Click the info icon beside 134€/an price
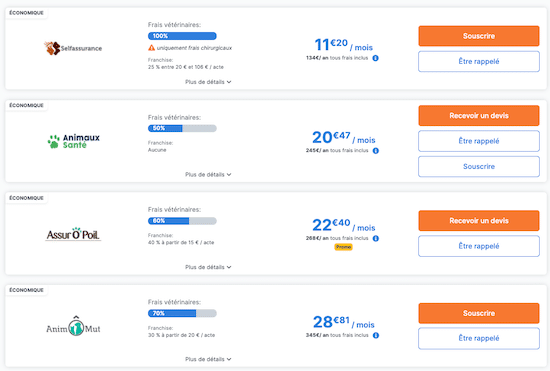 [x=375, y=58]
